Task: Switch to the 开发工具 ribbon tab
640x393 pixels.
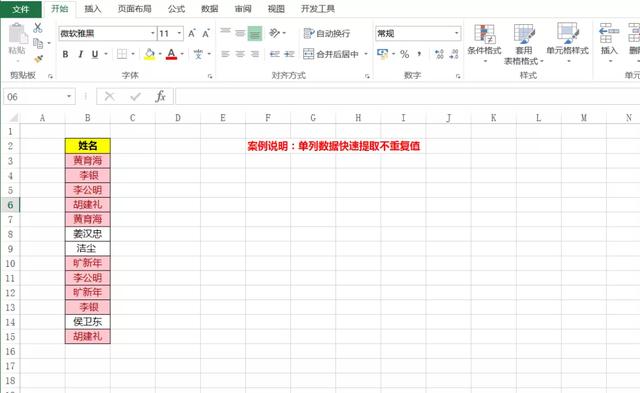Action: pyautogui.click(x=318, y=9)
